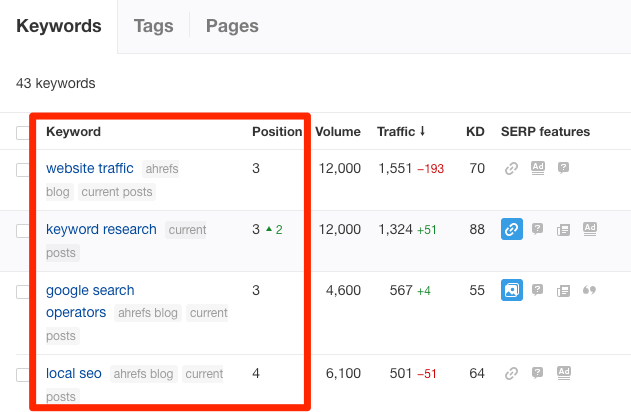The width and height of the screenshot is (631, 412).
Task: Click People also ask icon in website traffic row
Action: point(563,167)
